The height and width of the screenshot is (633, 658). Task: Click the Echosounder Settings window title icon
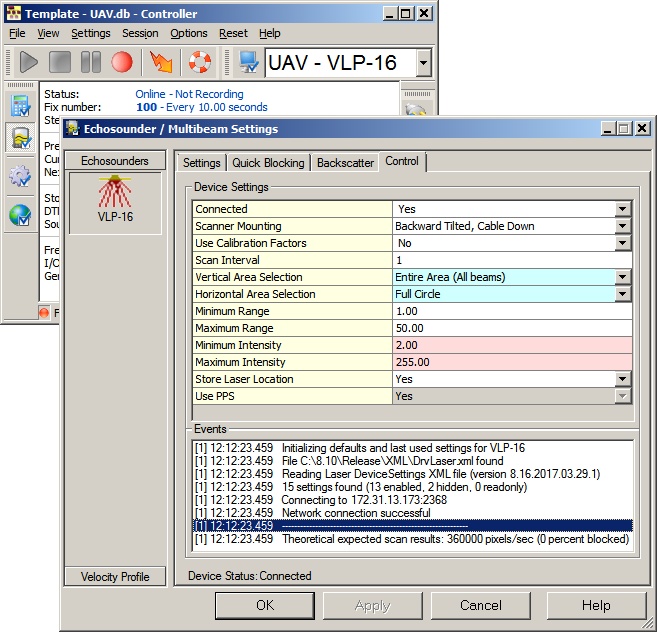[x=72, y=128]
